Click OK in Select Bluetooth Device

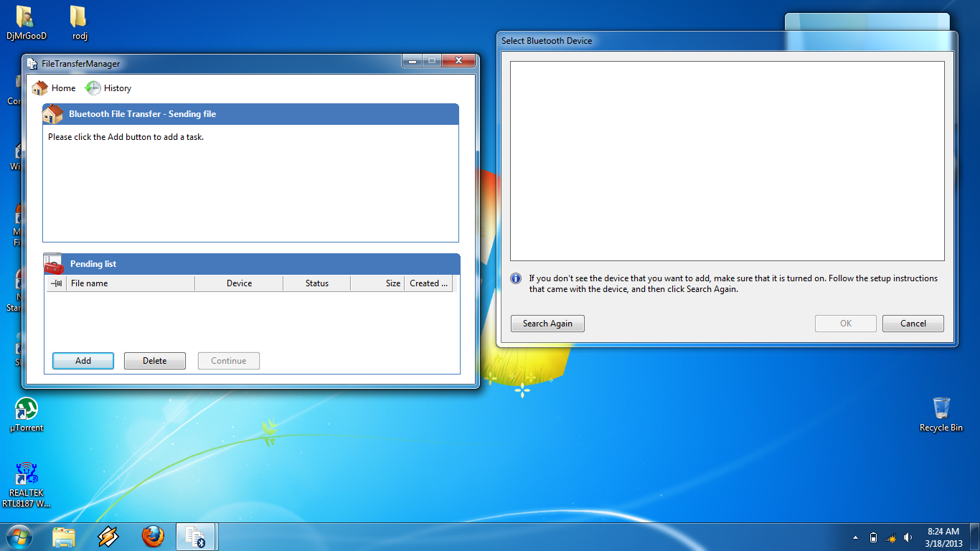846,324
